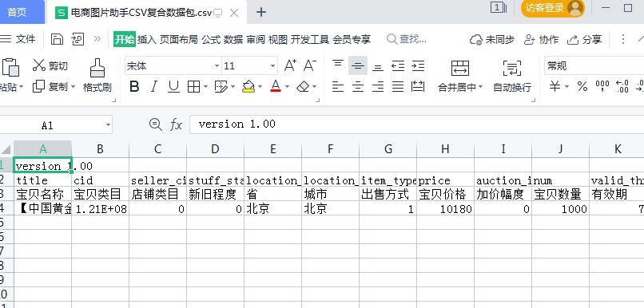Click Wrap Text (自动换行)
The height and width of the screenshot is (308, 644).
(x=511, y=77)
